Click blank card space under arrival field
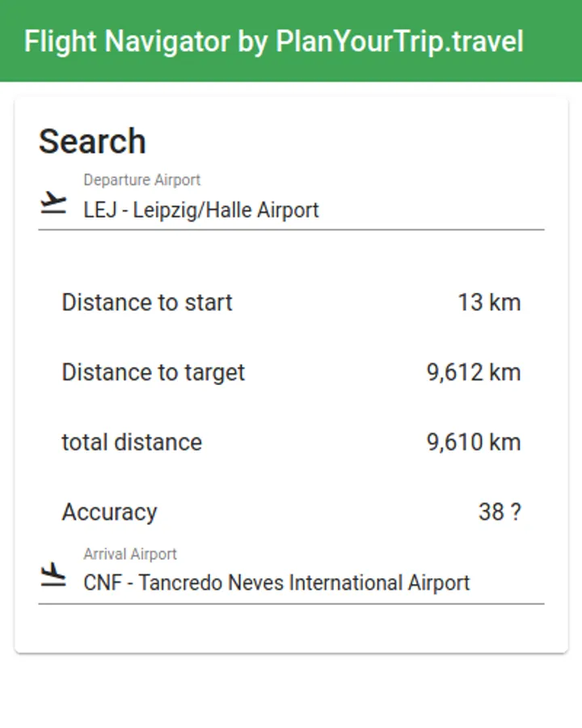 (x=291, y=628)
